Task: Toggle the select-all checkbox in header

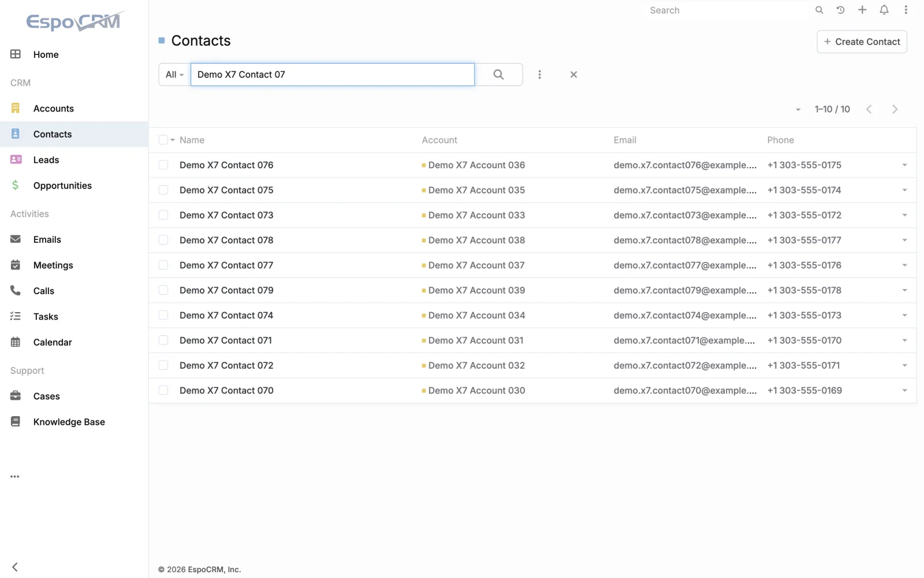Action: point(163,140)
